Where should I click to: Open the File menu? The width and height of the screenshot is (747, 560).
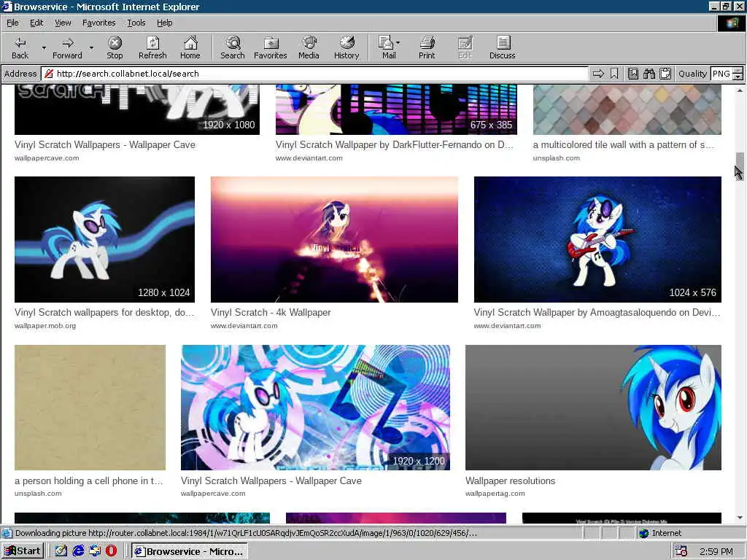click(x=12, y=23)
